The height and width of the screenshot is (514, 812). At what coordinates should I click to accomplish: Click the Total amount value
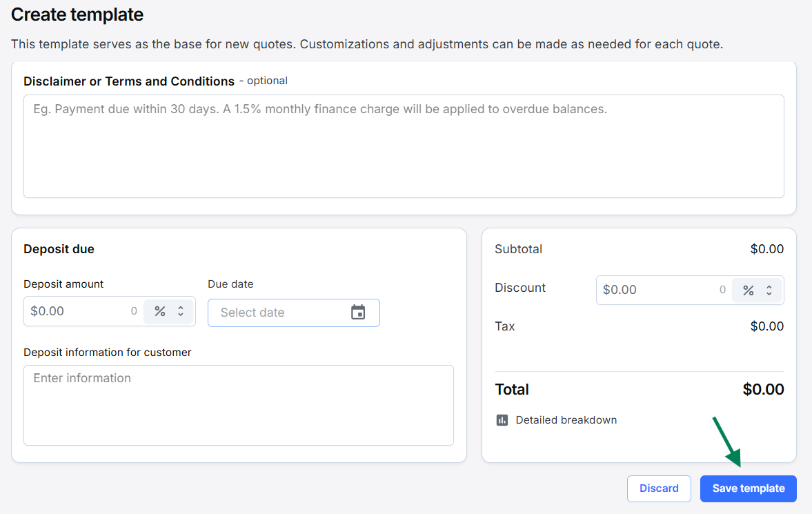[x=763, y=389]
